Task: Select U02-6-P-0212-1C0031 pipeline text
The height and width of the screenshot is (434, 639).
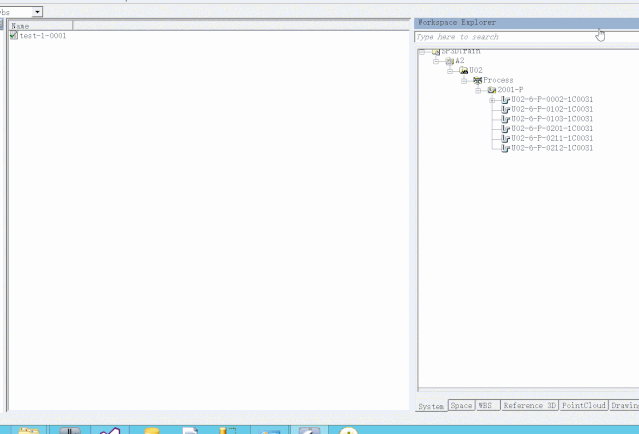Action: (552, 148)
